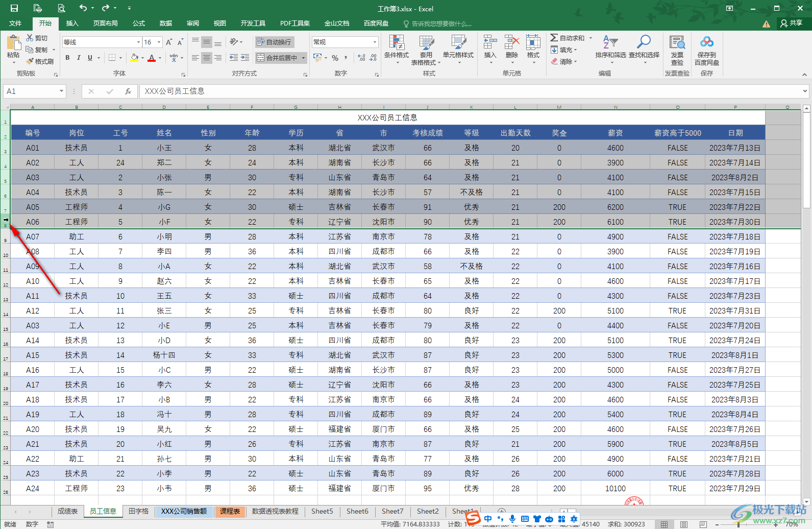Expand the formula bar chevron
This screenshot has height=529, width=812.
[x=805, y=91]
